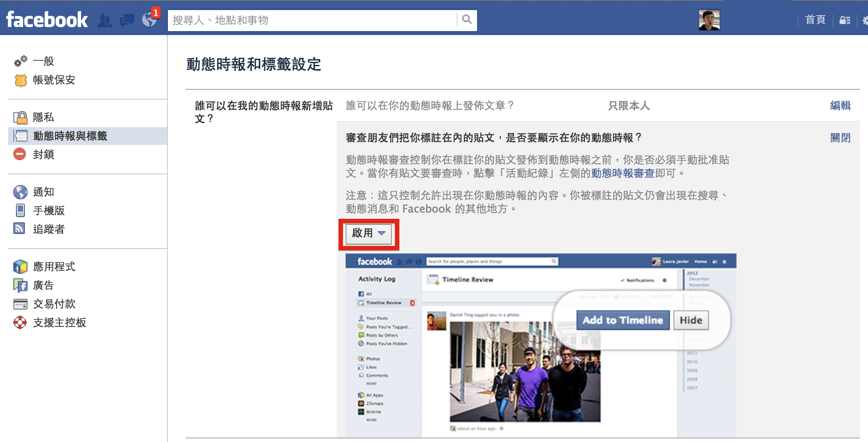Open messages icon in top bar
Screen dimensions: 868x442
[127, 20]
